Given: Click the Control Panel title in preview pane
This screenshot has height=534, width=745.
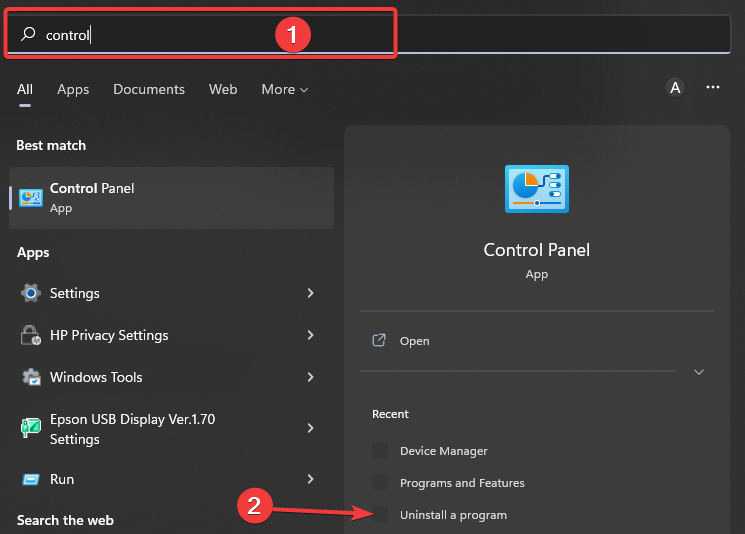Looking at the screenshot, I should 536,250.
